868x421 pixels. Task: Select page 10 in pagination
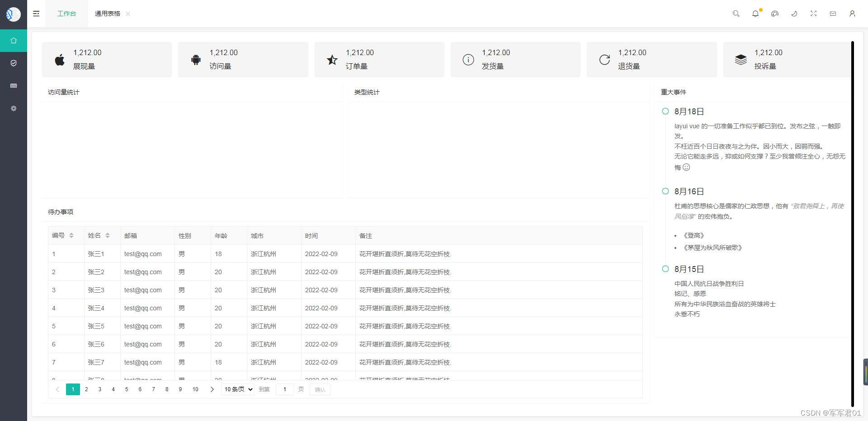195,389
